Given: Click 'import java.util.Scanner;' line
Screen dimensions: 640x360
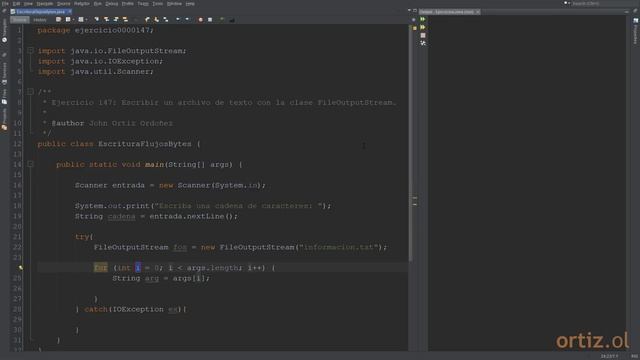Looking at the screenshot, I should click(x=96, y=71).
